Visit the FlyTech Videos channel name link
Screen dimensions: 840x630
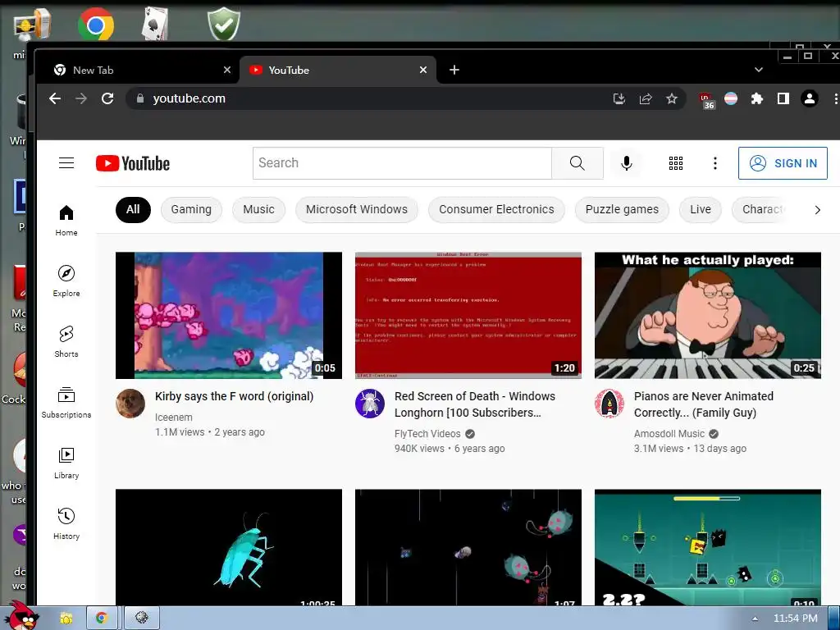(427, 434)
